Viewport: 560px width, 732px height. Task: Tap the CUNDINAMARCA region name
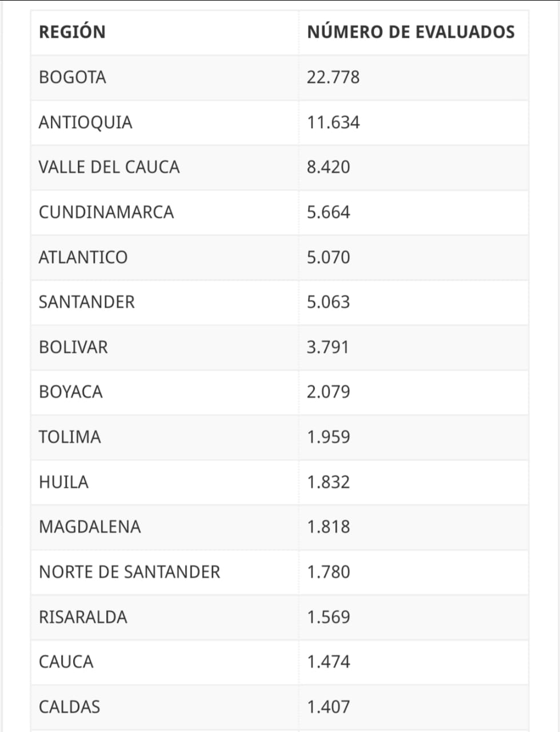(106, 212)
